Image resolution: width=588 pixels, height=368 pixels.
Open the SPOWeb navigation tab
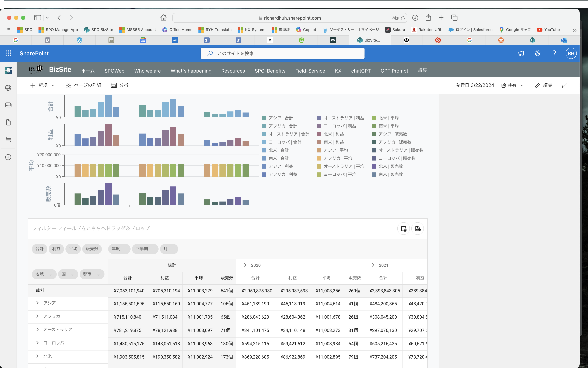click(x=114, y=71)
